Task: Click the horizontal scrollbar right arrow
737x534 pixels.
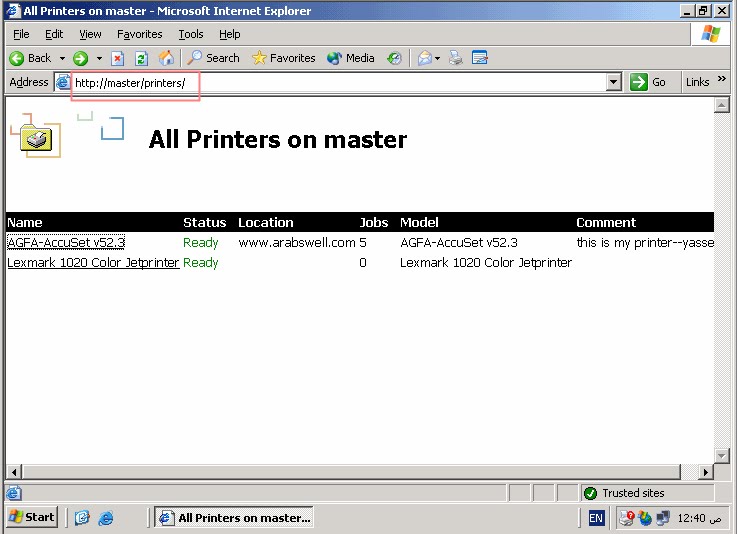Action: (x=705, y=472)
